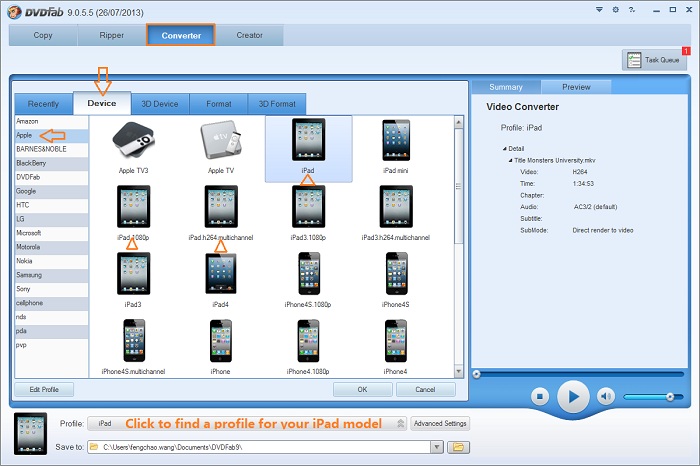Screen dimensions: 700x466
Task: Select Microsoft in the brand list
Action: click(x=52, y=233)
